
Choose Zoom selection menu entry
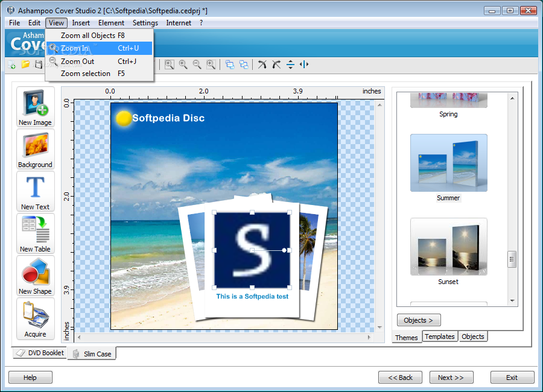[x=99, y=74]
